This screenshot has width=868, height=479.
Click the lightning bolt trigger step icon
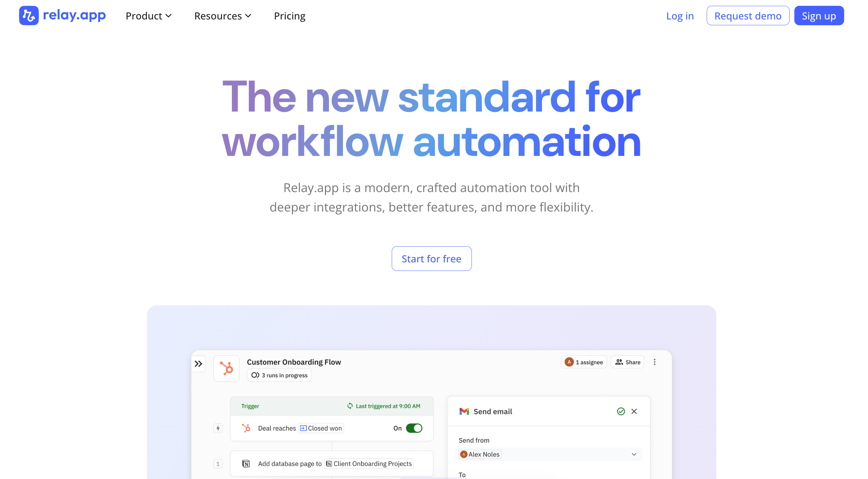coord(218,428)
